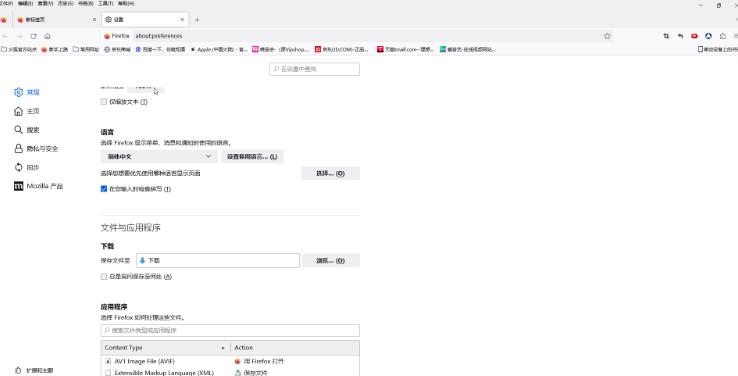Enable always ask where to save files

pos(104,277)
